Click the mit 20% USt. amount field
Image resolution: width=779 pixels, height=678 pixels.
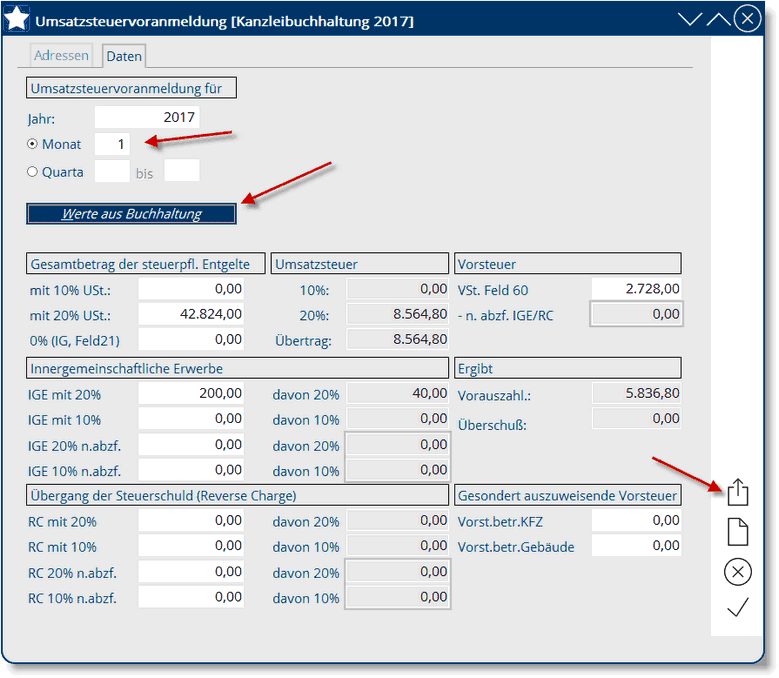click(x=191, y=314)
